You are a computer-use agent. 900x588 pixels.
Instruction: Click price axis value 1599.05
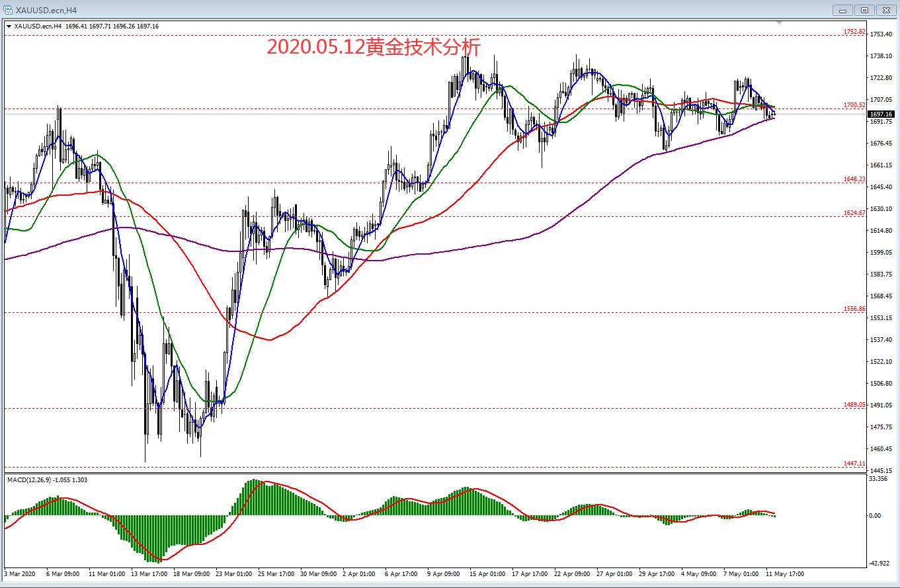(881, 253)
